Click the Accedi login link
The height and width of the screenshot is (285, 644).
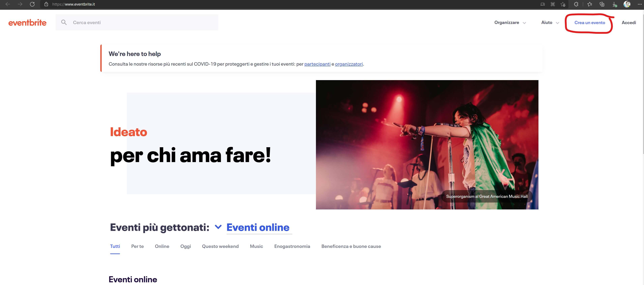click(628, 22)
